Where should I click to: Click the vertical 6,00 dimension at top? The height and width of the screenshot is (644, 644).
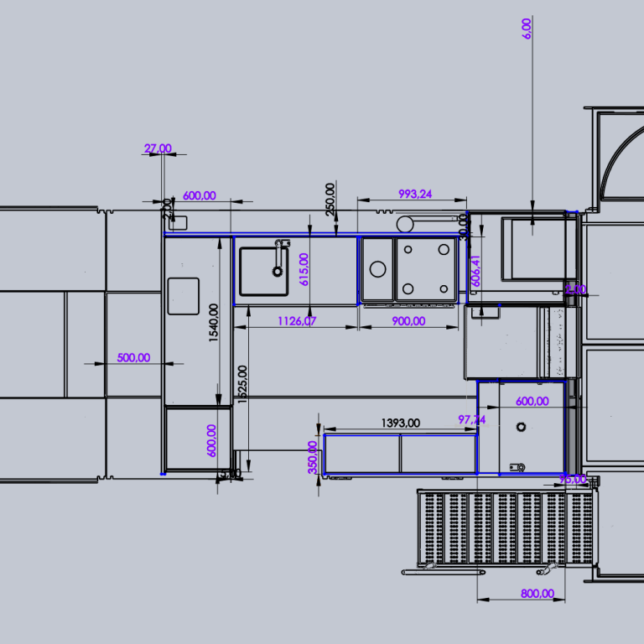coord(527,27)
